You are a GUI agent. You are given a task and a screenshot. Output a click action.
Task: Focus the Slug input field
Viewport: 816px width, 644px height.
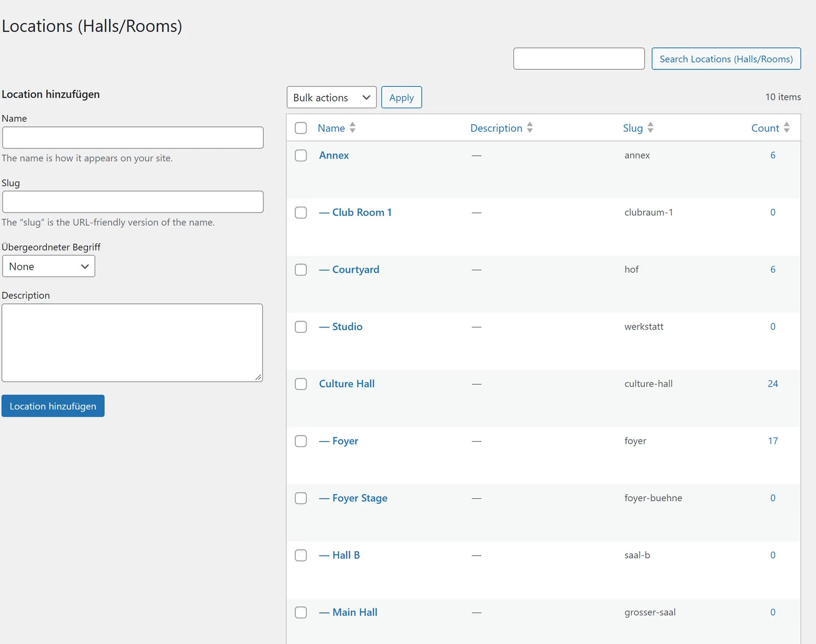[x=133, y=202]
